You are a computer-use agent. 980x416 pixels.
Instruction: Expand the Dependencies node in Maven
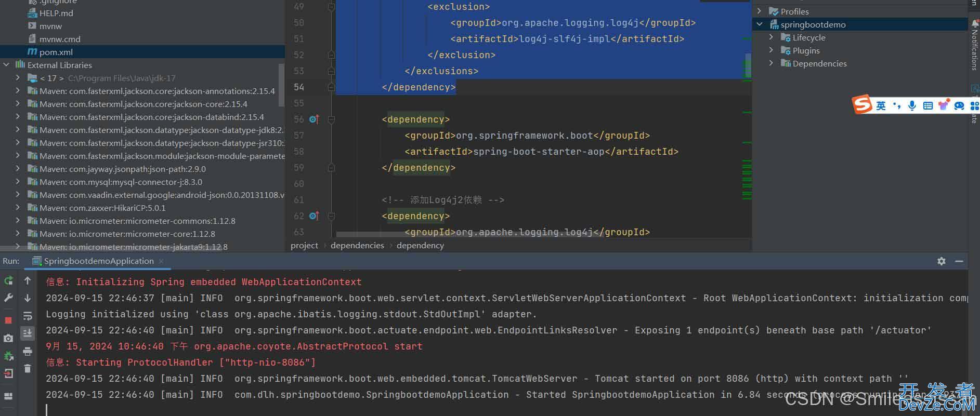[772, 63]
